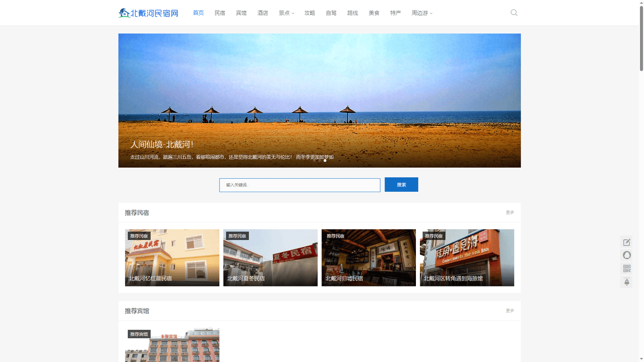Open the 北戴河区转角遇到海旅馆 card
This screenshot has width=644, height=362.
(467, 258)
